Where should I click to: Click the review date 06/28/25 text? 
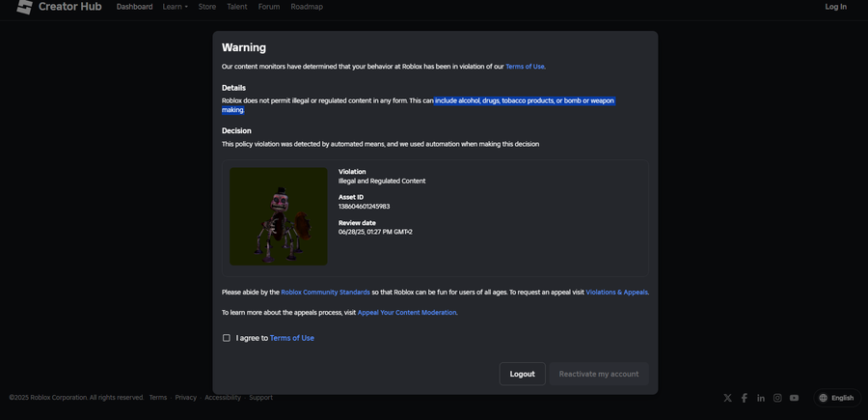(375, 232)
